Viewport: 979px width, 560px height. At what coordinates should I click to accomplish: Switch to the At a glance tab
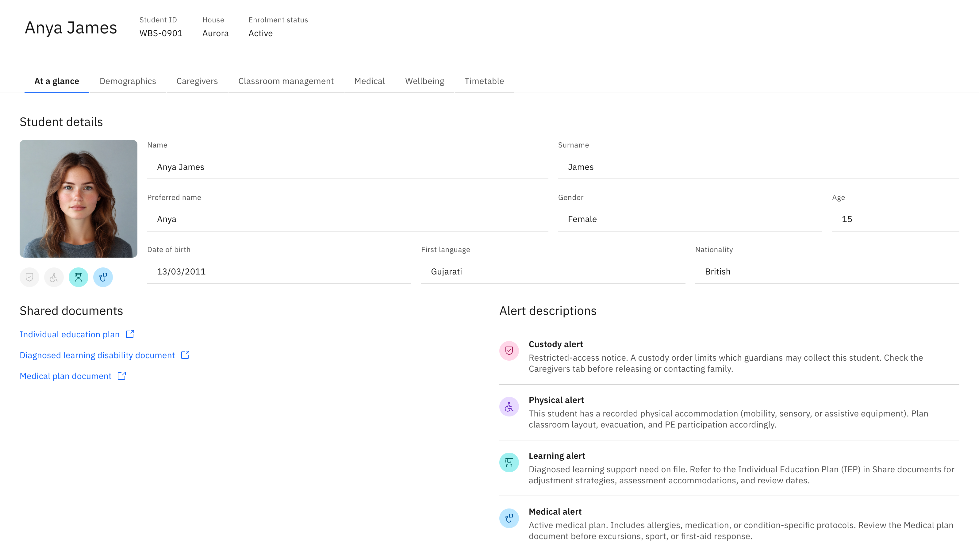(57, 81)
